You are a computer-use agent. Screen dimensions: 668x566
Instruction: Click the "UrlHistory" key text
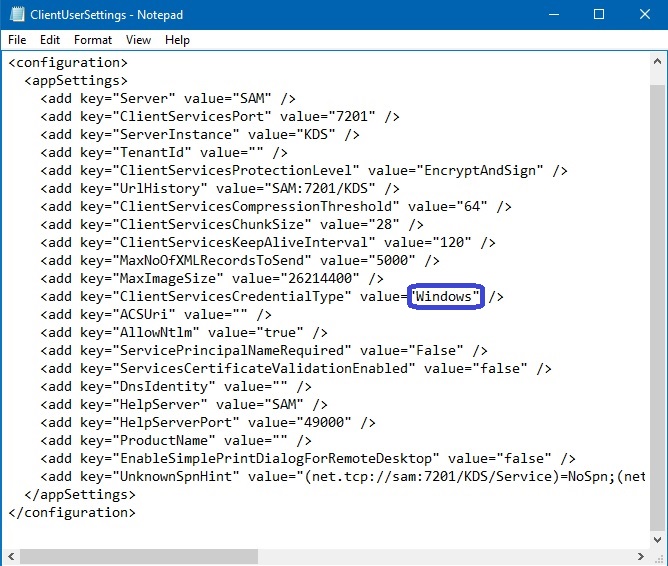[160, 188]
